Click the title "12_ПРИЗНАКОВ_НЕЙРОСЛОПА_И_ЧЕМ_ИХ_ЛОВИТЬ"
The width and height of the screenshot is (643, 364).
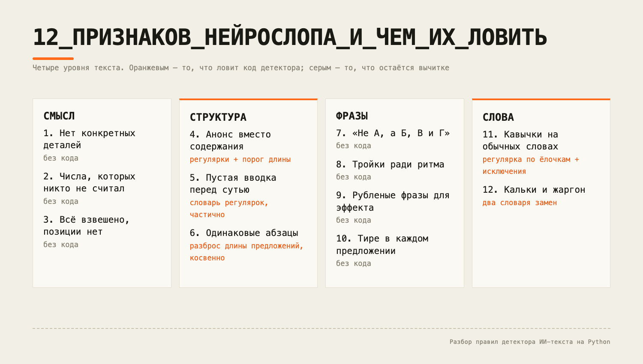coord(290,38)
